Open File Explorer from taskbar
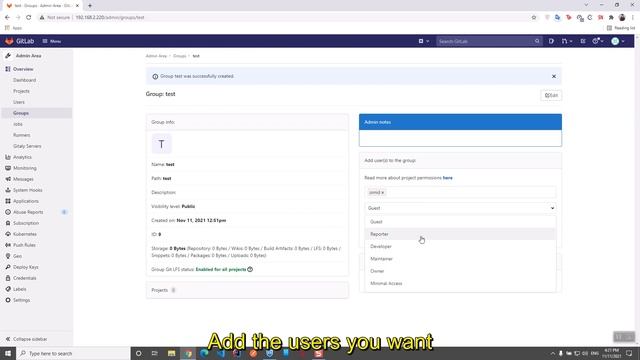This screenshot has width=640, height=360. pyautogui.click(x=171, y=353)
